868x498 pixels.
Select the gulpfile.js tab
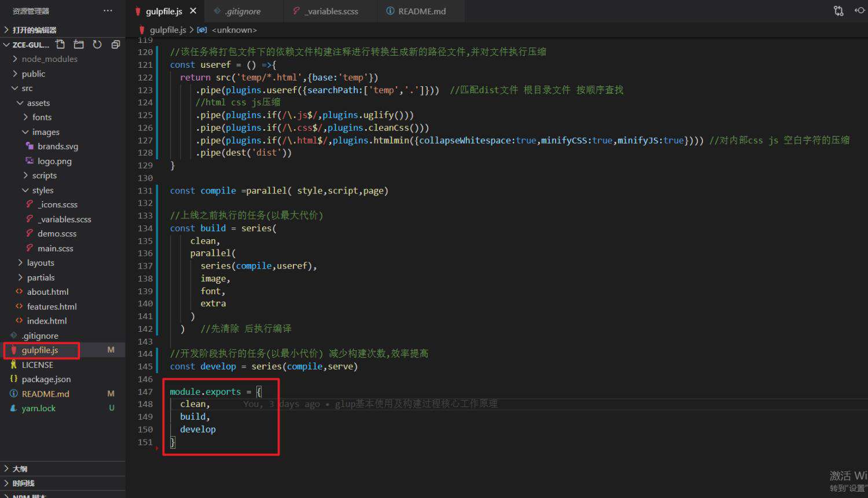[x=164, y=11]
